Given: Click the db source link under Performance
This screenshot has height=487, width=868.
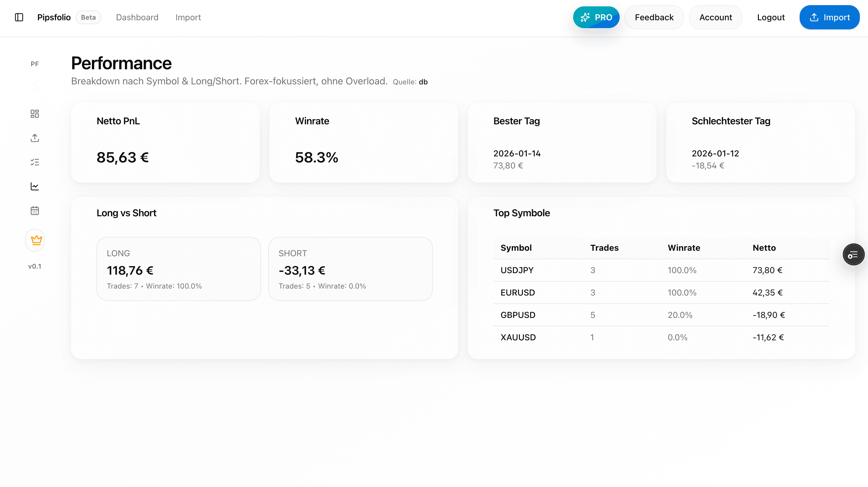Looking at the screenshot, I should [423, 81].
